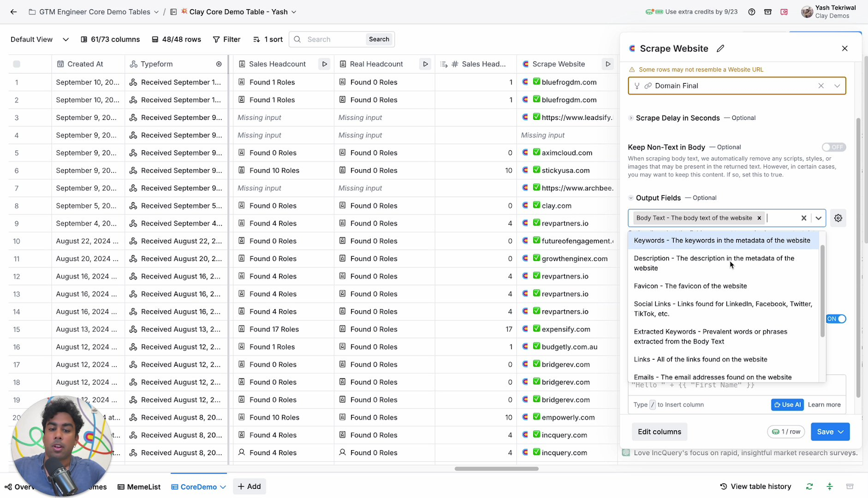Viewport: 868px width, 498px height.
Task: Open the CoreDemo tab dropdown chevron
Action: pyautogui.click(x=223, y=487)
